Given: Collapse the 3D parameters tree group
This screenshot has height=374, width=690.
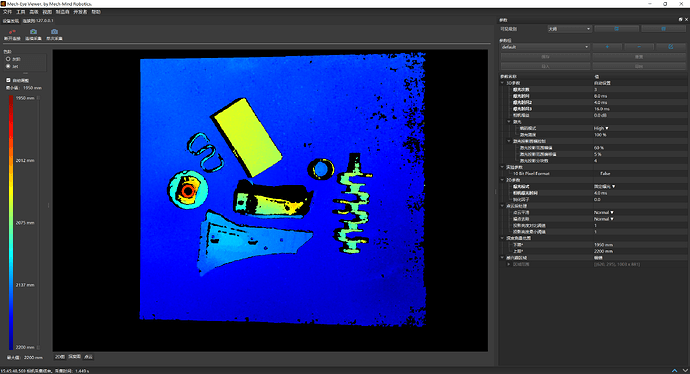Looking at the screenshot, I should point(502,83).
